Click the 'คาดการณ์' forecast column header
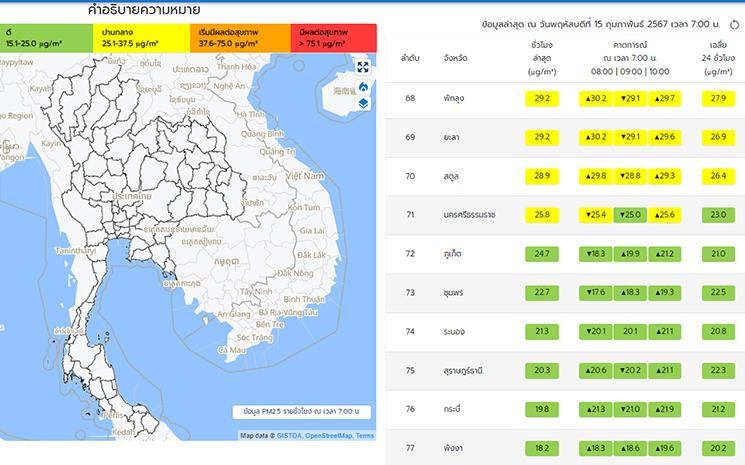This screenshot has width=745, height=465. (x=630, y=58)
